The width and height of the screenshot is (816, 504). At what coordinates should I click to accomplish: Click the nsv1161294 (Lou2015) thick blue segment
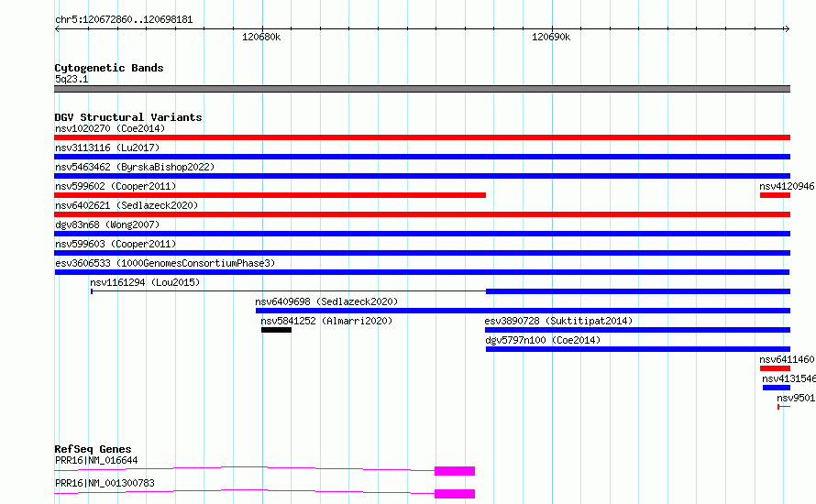[x=638, y=291]
